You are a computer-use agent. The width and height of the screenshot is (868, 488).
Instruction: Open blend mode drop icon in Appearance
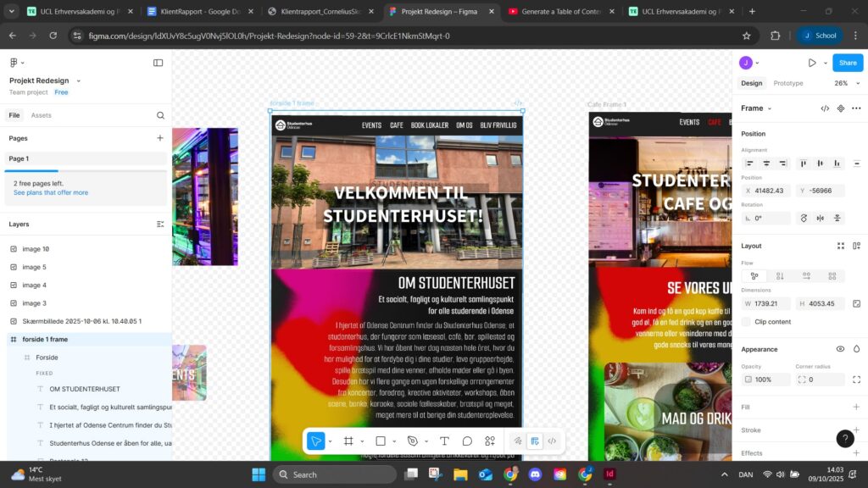point(856,349)
